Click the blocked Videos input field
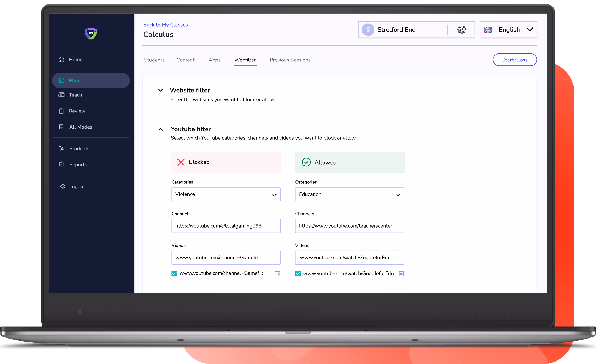596x364 pixels. (226, 258)
